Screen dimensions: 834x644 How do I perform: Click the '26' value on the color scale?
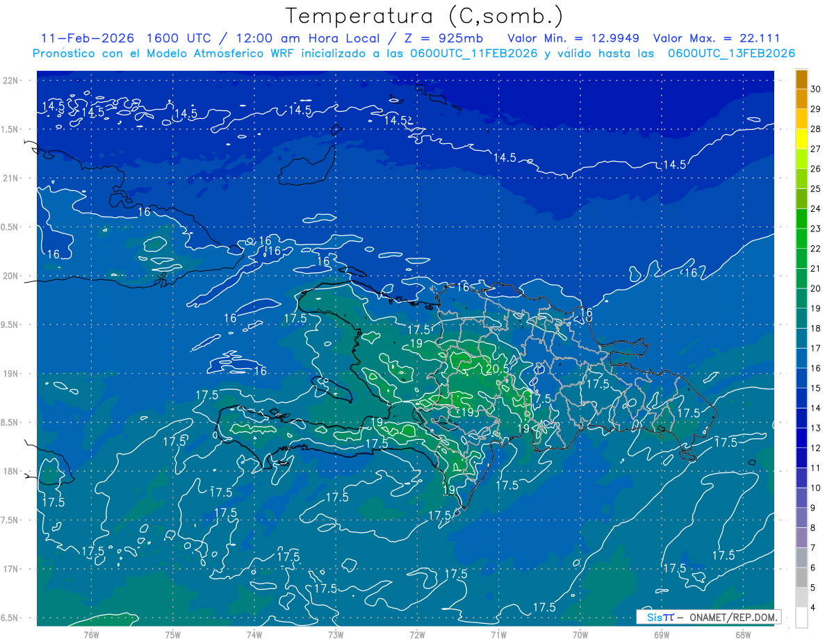816,169
